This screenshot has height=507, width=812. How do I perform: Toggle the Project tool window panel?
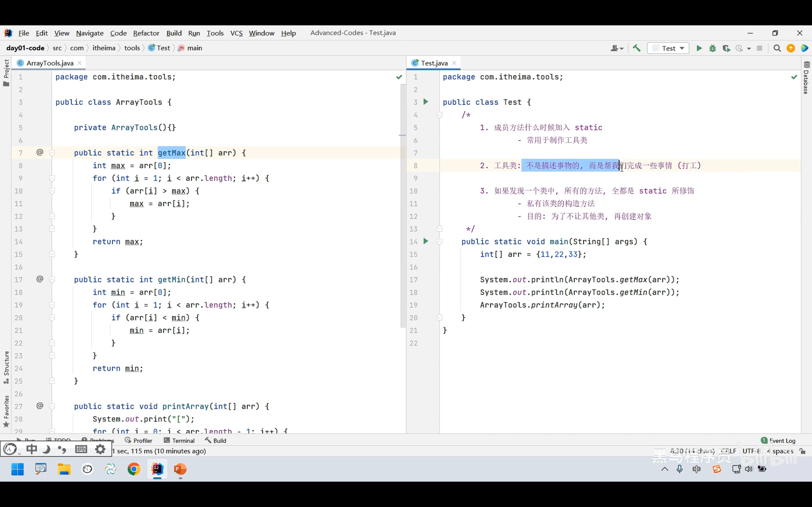coord(6,72)
